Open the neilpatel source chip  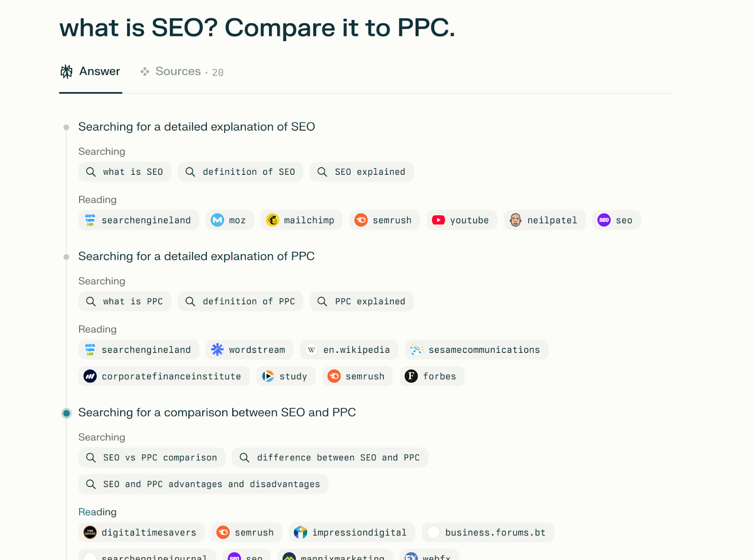click(545, 220)
